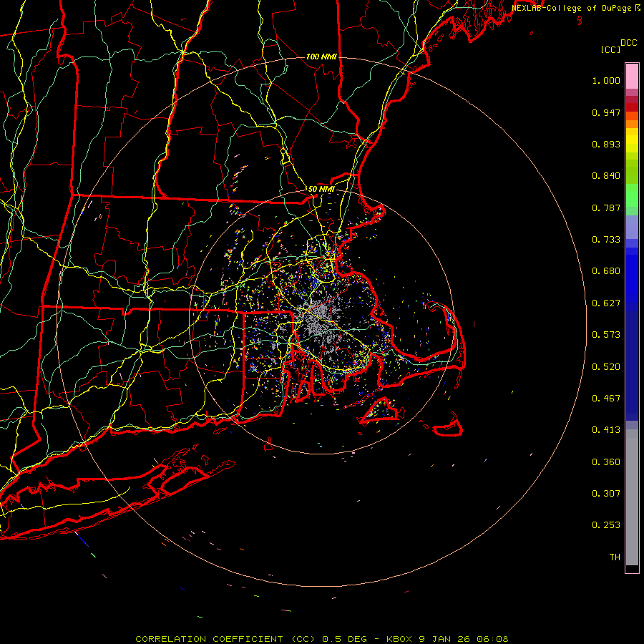This screenshot has height=644, width=644.
Task: Click the 0.680 scale value label
Action: point(606,271)
